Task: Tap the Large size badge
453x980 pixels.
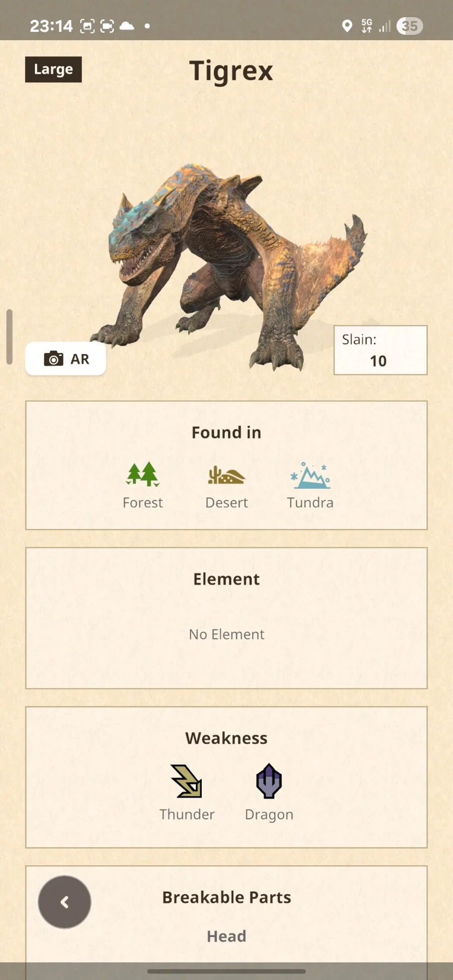Action: [x=53, y=69]
